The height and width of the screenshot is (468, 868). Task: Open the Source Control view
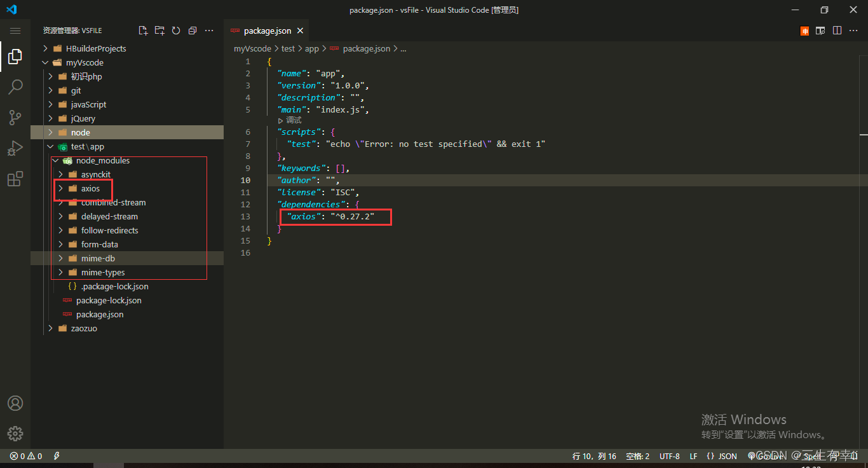point(15,118)
